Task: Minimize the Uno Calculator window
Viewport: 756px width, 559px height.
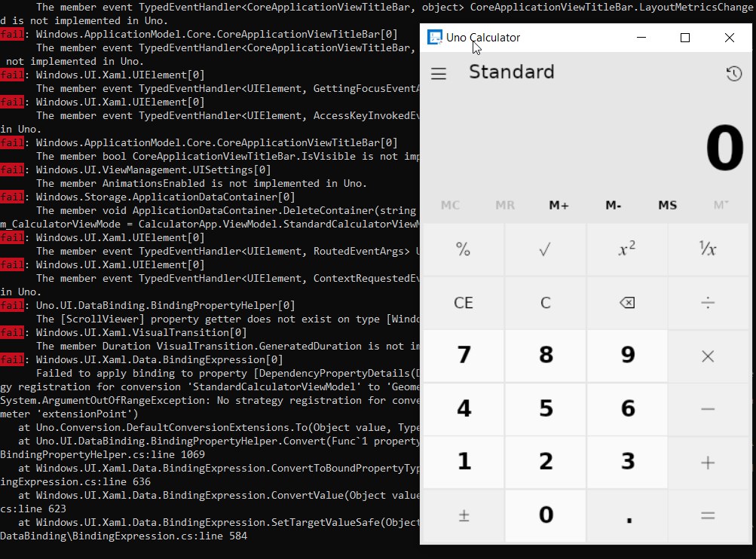Action: coord(641,38)
